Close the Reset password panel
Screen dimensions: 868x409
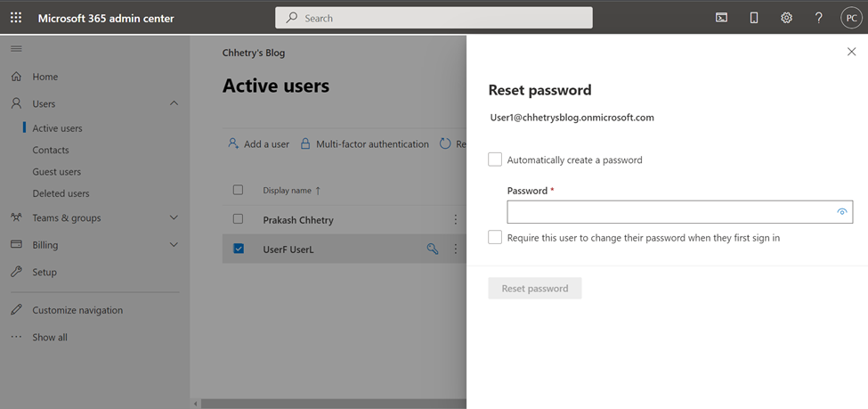coord(851,52)
